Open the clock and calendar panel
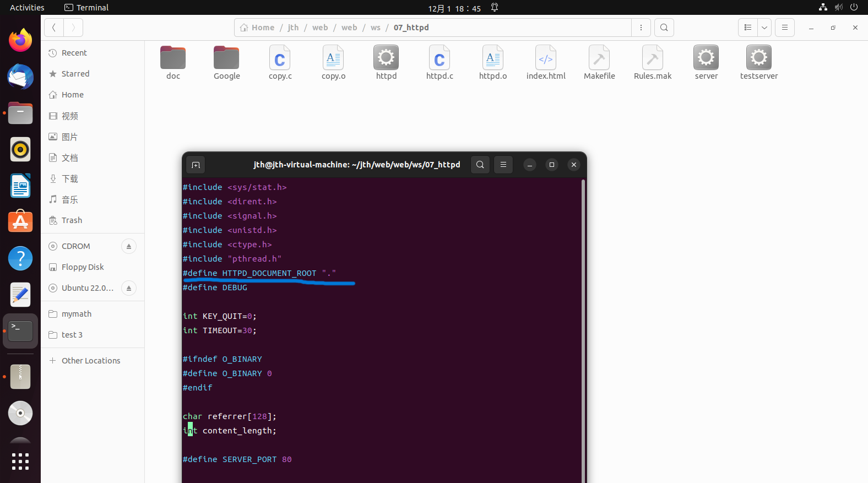Viewport: 868px width, 483px height. [x=454, y=8]
